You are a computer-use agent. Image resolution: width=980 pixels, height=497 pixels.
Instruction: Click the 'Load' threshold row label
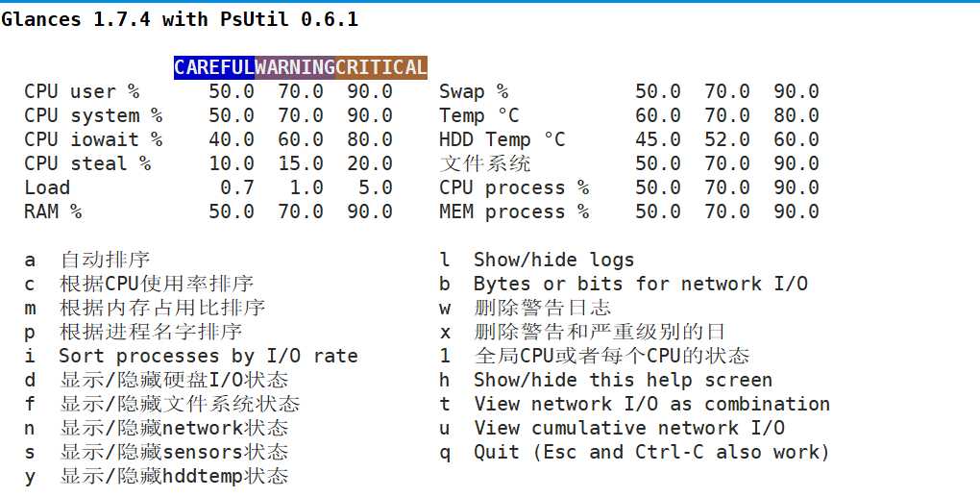(x=47, y=187)
